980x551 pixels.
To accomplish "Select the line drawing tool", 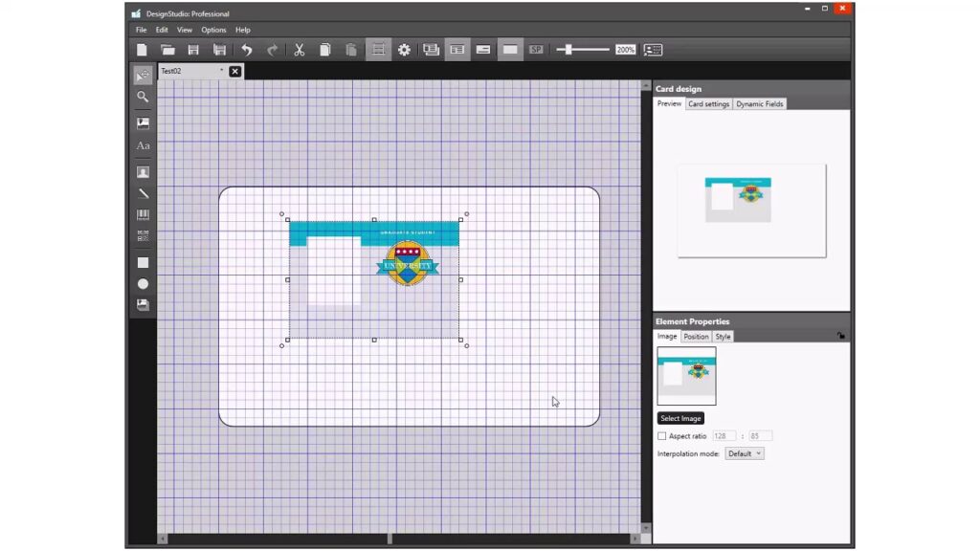I will click(x=144, y=193).
